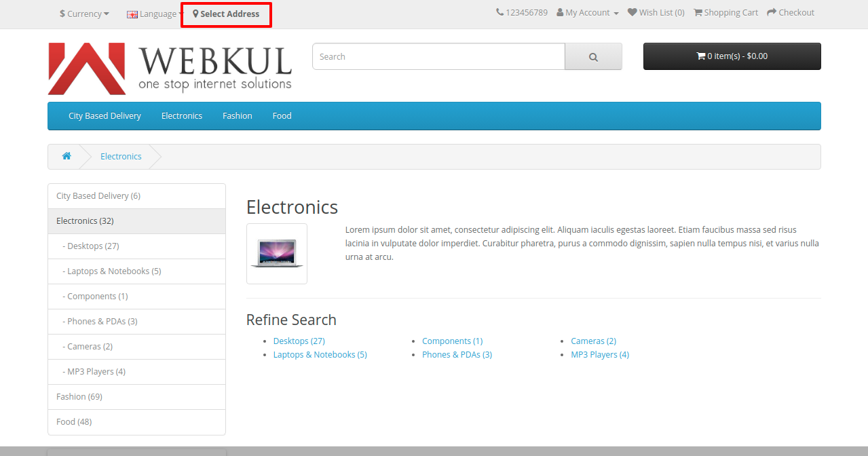Click the magnifier search button
The image size is (868, 456).
coord(593,57)
